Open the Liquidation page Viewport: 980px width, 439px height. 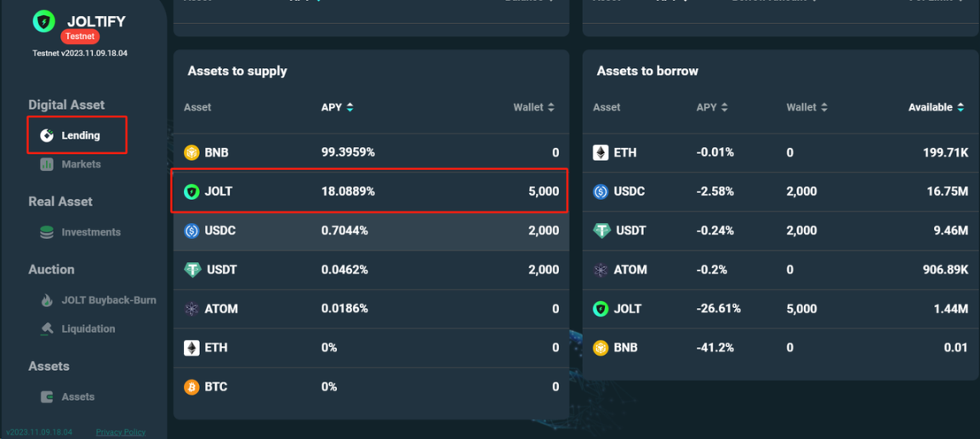tap(77, 329)
